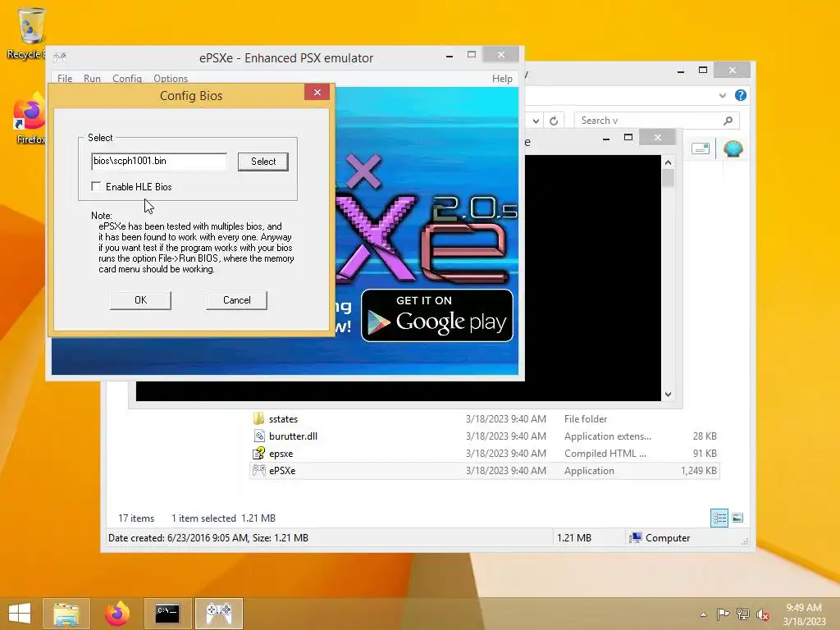Click the 'Application extens...' type cell
The height and width of the screenshot is (630, 840).
608,436
